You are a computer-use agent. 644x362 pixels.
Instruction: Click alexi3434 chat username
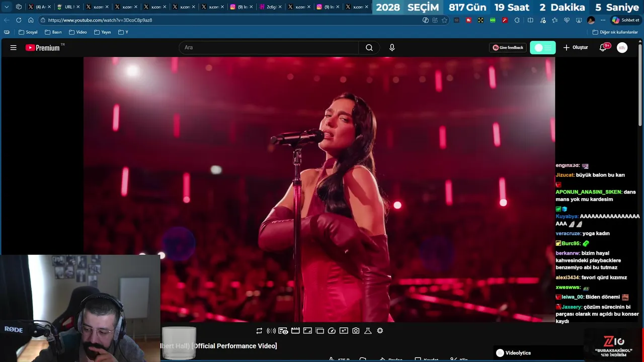[x=568, y=278]
